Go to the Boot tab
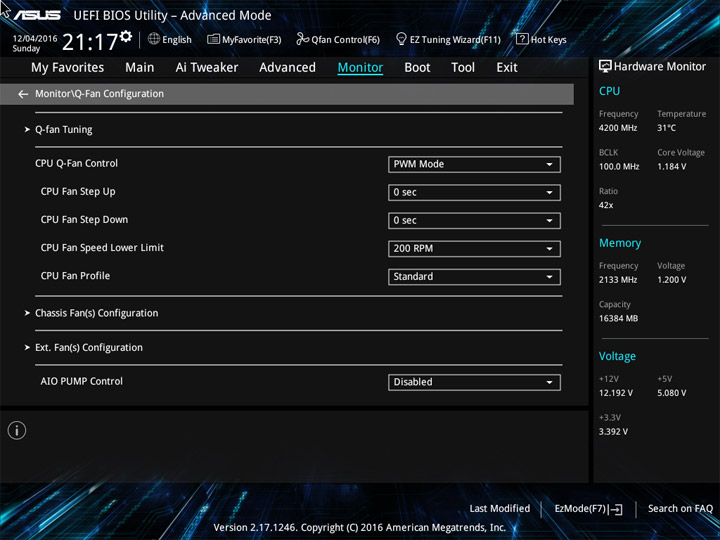This screenshot has width=720, height=540. (417, 68)
